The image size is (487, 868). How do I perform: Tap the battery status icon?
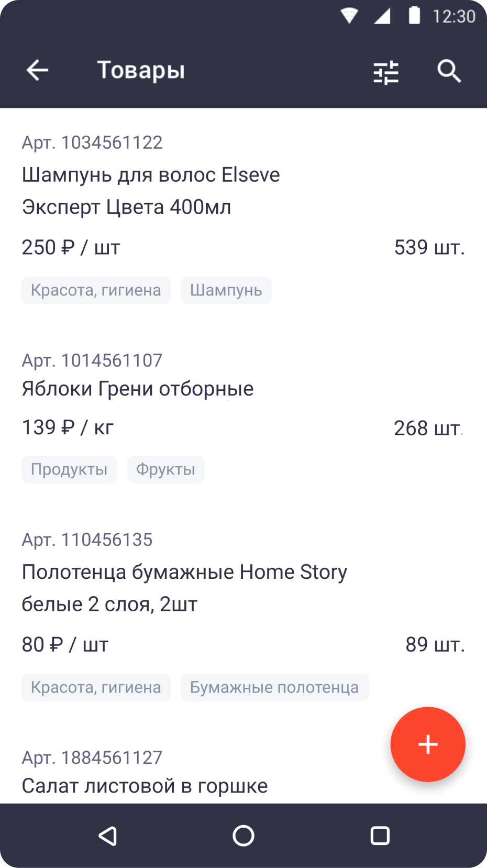point(414,16)
